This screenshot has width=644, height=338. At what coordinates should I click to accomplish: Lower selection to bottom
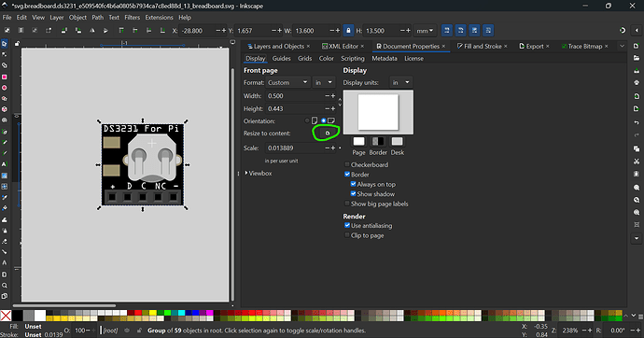[x=162, y=31]
